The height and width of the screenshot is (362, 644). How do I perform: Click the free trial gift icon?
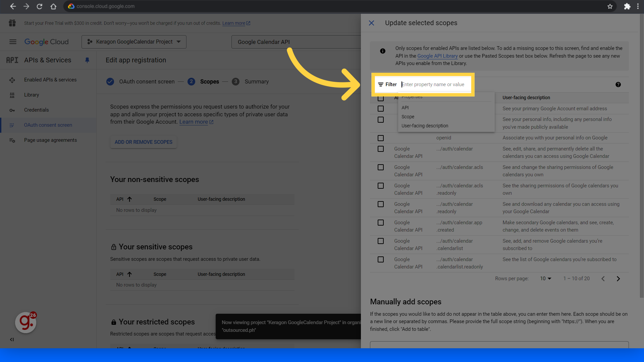tap(12, 23)
